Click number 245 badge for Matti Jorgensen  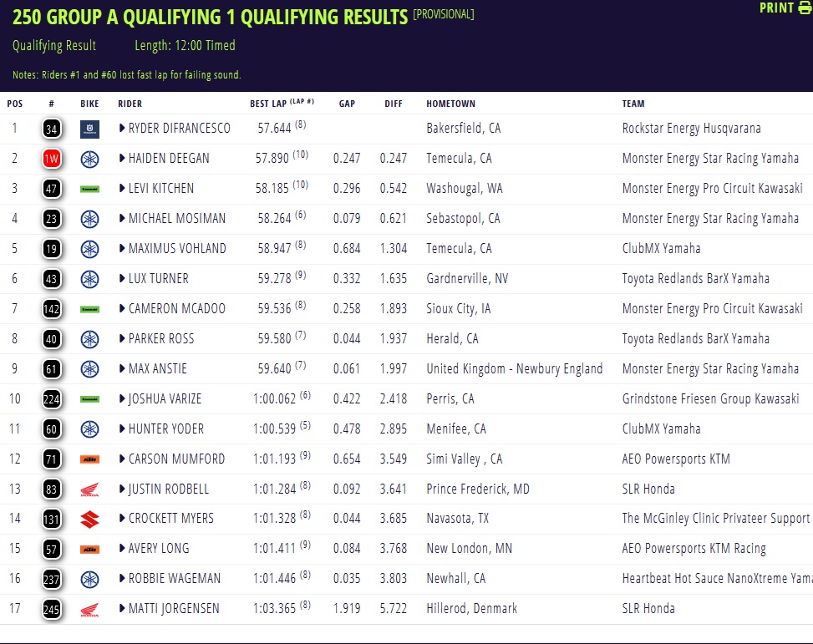pyautogui.click(x=52, y=609)
